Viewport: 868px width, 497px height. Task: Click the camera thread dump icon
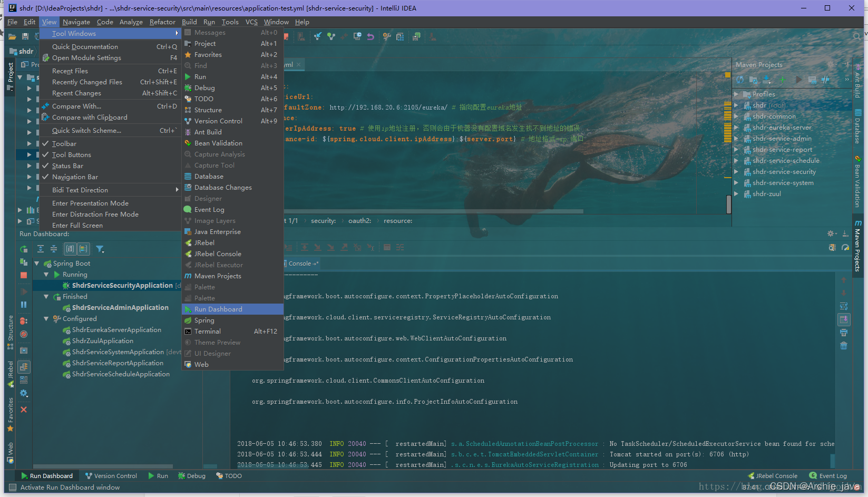[24, 350]
